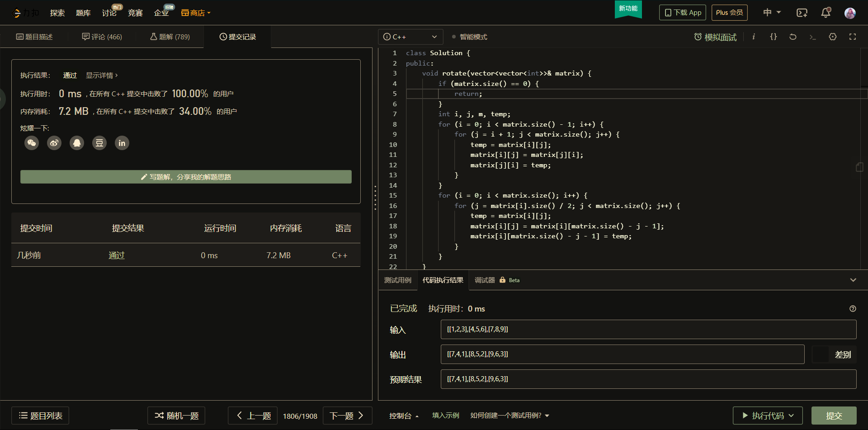Click the expected result field
The image size is (868, 430).
tap(648, 379)
